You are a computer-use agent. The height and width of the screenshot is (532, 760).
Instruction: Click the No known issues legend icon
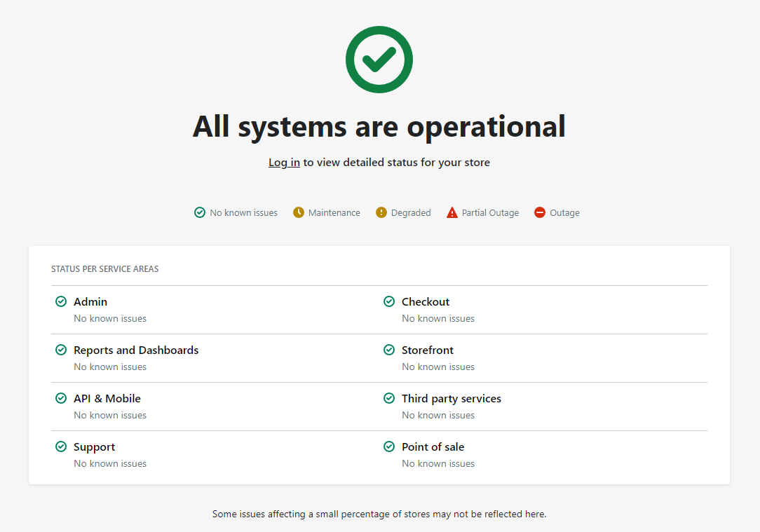[199, 212]
